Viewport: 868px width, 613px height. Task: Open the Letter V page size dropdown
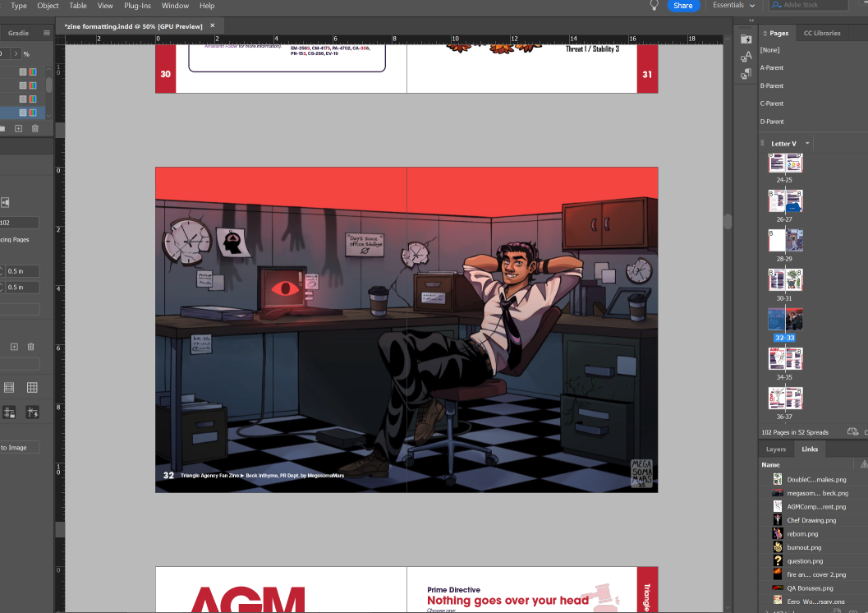click(x=807, y=144)
